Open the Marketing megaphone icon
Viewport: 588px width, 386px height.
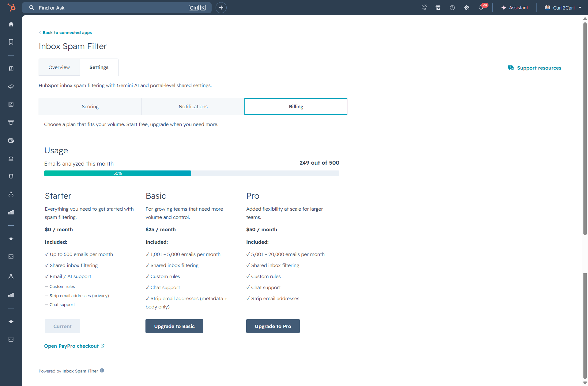pos(11,86)
